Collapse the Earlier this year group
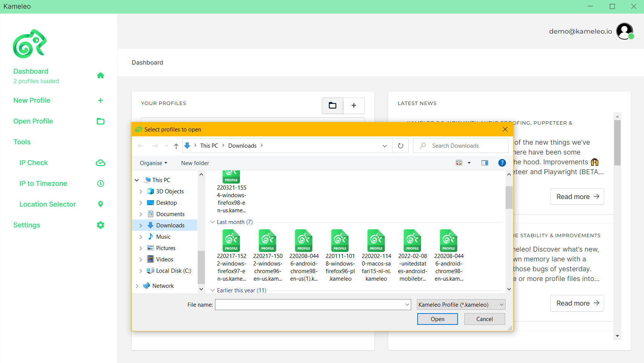The width and height of the screenshot is (644, 363). click(213, 290)
